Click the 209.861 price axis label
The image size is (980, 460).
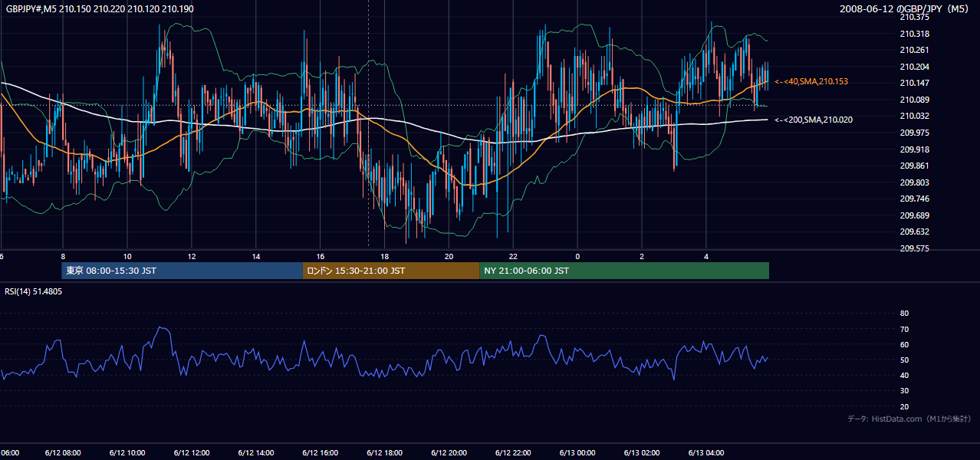(915, 166)
